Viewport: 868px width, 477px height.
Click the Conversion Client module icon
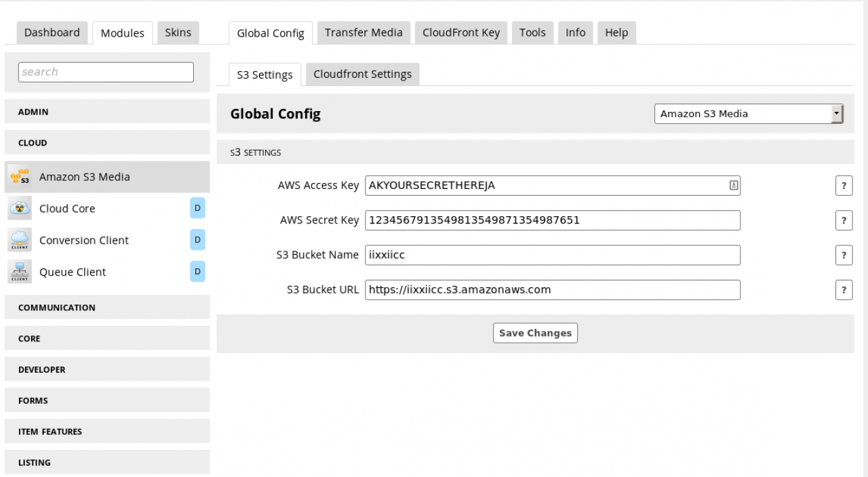coord(20,241)
